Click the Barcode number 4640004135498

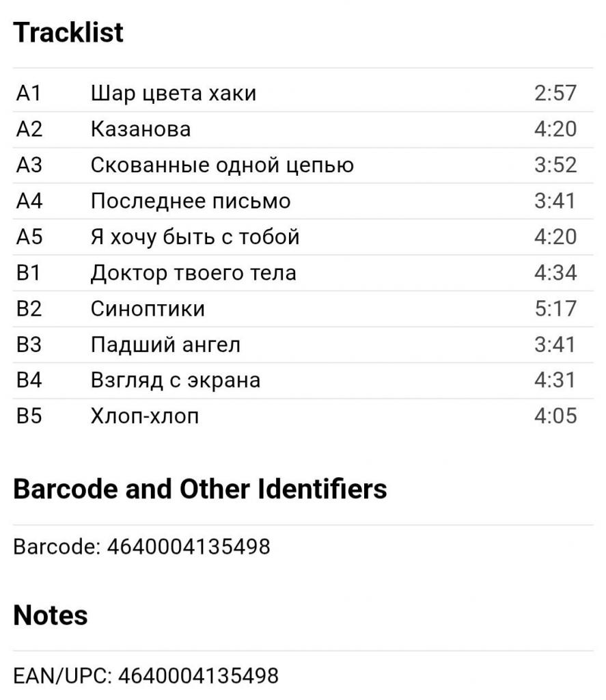tap(189, 546)
